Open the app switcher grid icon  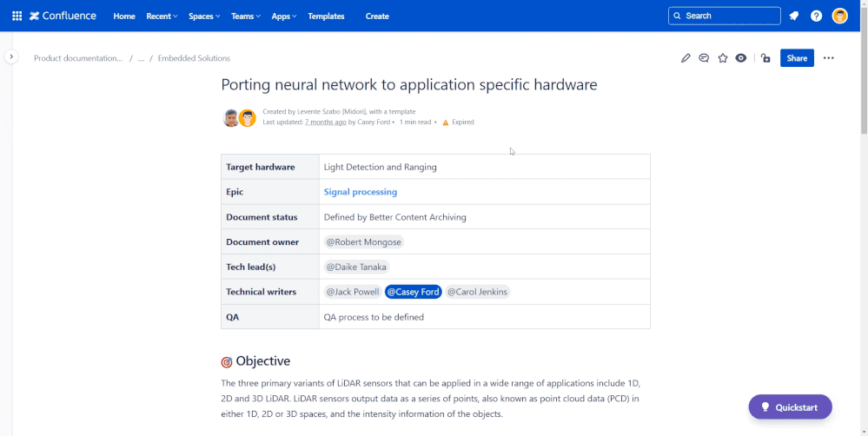point(17,16)
